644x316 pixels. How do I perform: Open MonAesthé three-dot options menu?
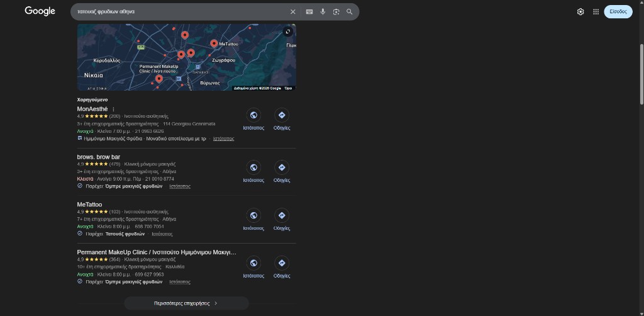tap(114, 110)
